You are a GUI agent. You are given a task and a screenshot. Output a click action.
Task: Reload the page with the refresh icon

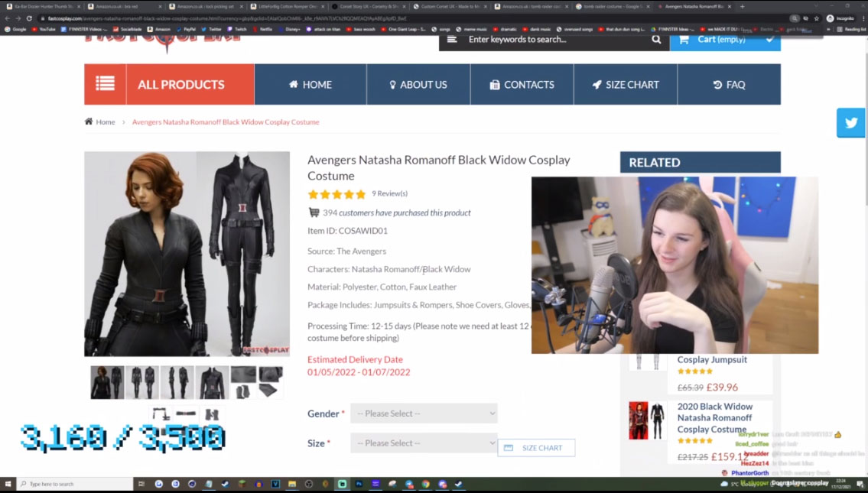29,18
